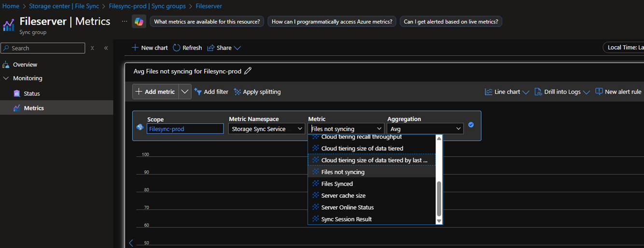Image resolution: width=644 pixels, height=248 pixels.
Task: Click the pencil icon to edit chart title
Action: pyautogui.click(x=248, y=71)
